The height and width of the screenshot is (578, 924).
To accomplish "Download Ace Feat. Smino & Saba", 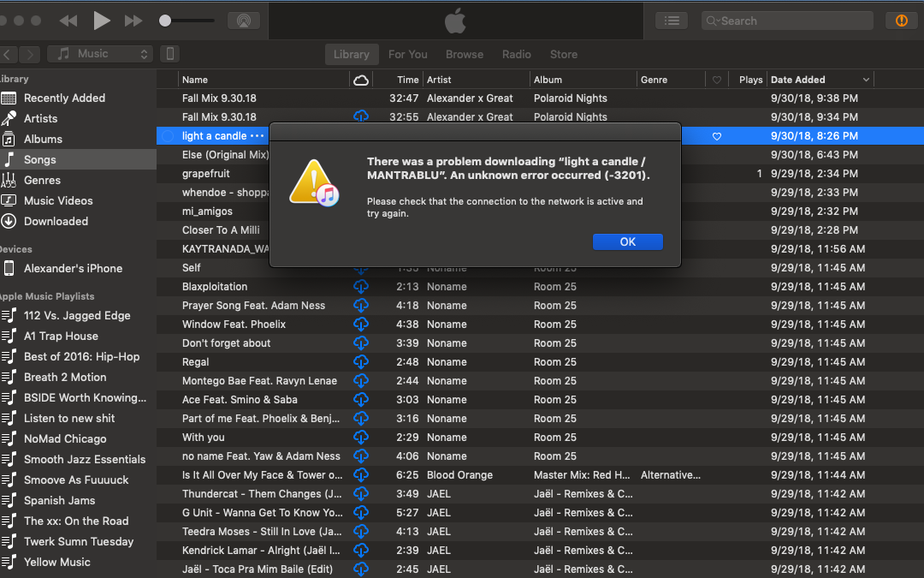I will coord(361,400).
